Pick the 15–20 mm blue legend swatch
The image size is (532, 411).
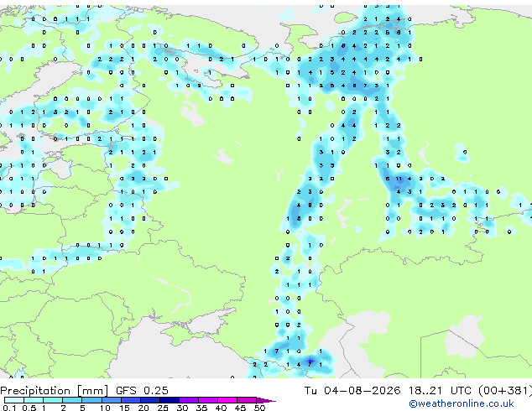tap(130, 400)
